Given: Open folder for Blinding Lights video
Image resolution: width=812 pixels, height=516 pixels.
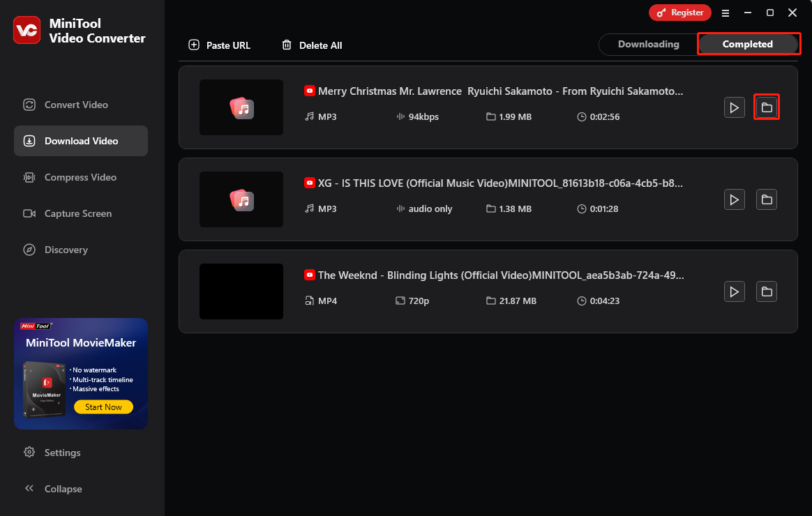Looking at the screenshot, I should 767,292.
